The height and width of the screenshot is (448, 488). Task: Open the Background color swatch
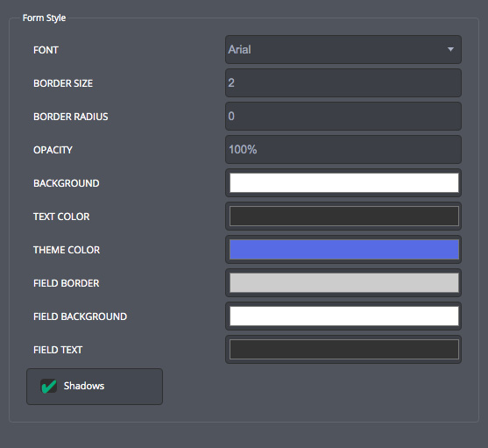click(344, 182)
